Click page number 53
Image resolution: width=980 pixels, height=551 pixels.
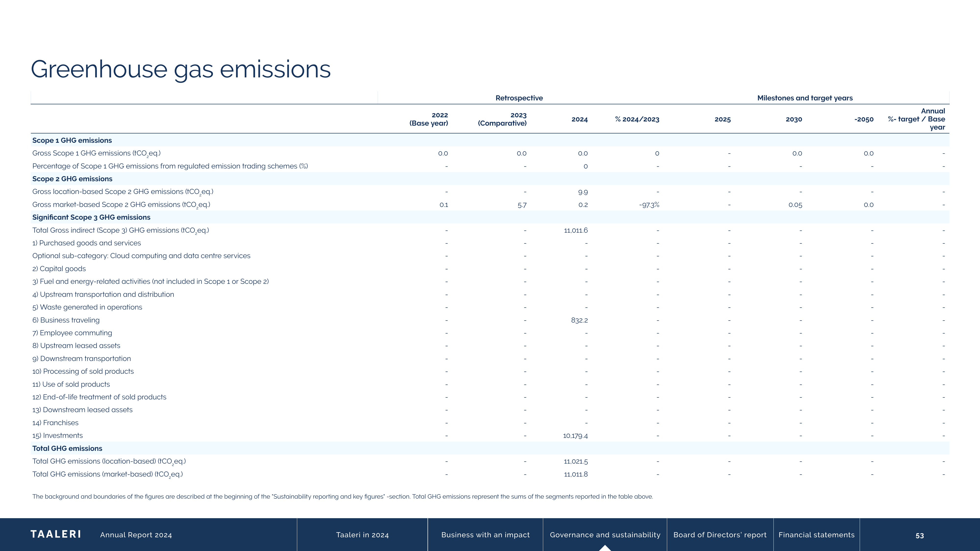(x=919, y=535)
